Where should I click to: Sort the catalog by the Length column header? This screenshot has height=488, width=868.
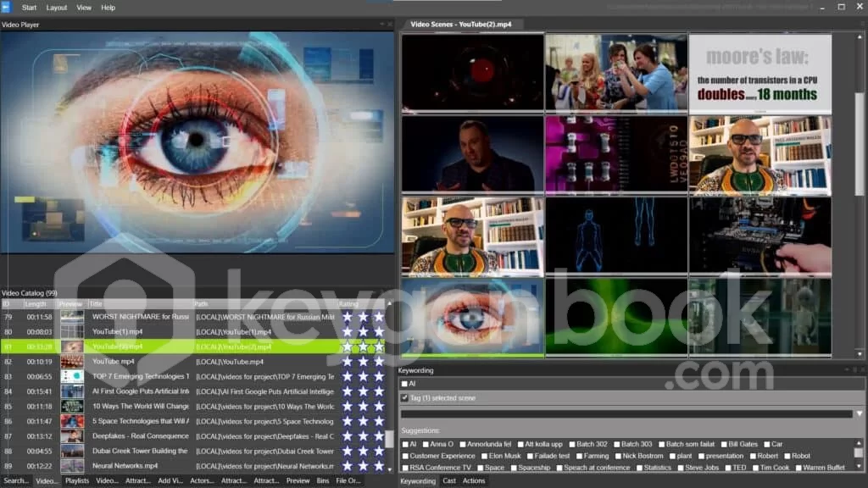pyautogui.click(x=36, y=303)
